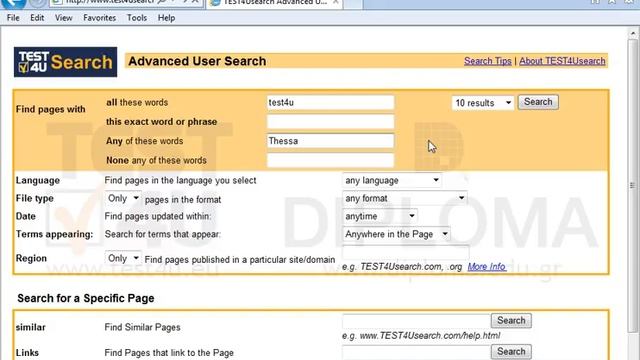640x360 pixels.
Task: Click the 'Terms appearing:' label
Action: [54, 234]
